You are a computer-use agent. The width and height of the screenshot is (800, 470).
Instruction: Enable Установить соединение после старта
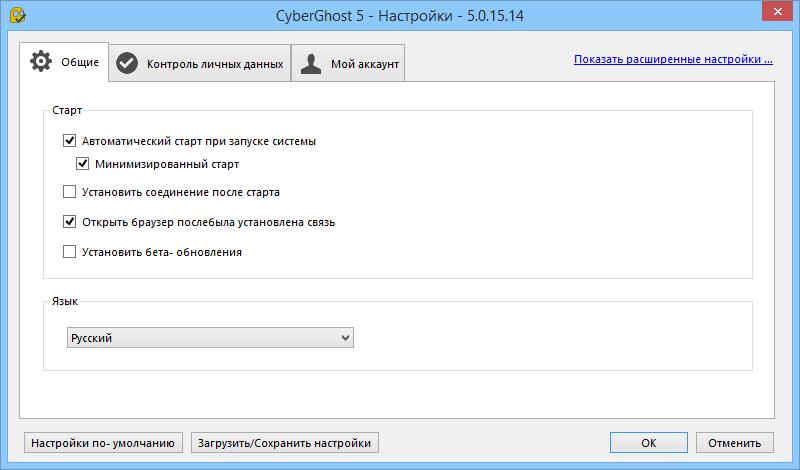point(70,192)
